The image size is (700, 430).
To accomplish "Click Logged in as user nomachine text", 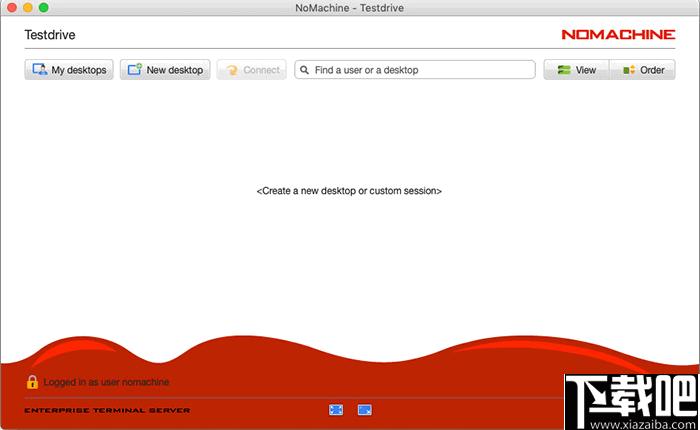I will (106, 382).
